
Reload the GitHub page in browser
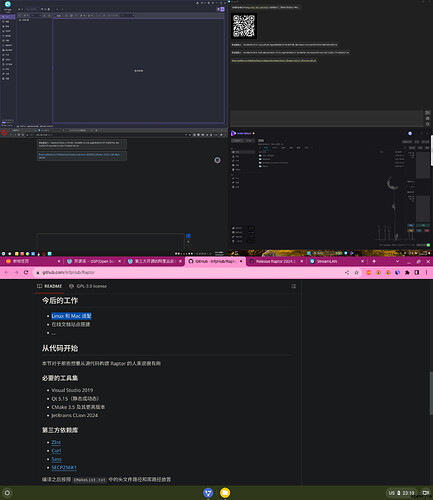coord(26,272)
